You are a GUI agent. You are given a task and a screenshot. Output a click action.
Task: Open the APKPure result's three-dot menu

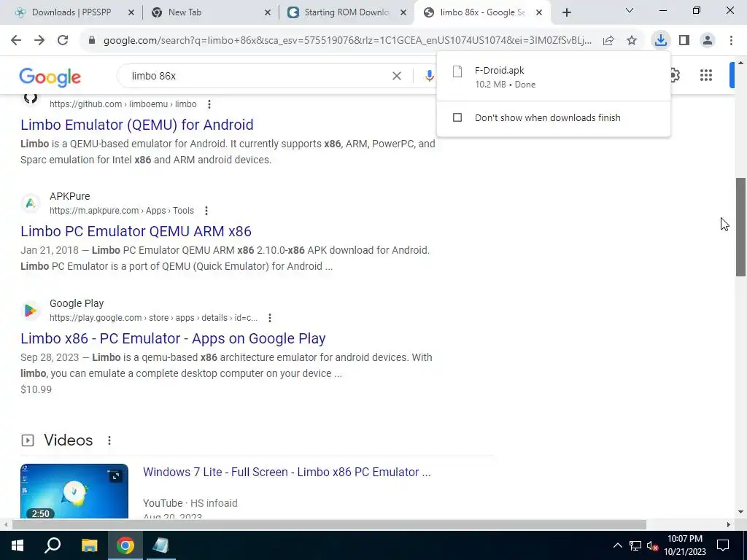click(206, 211)
